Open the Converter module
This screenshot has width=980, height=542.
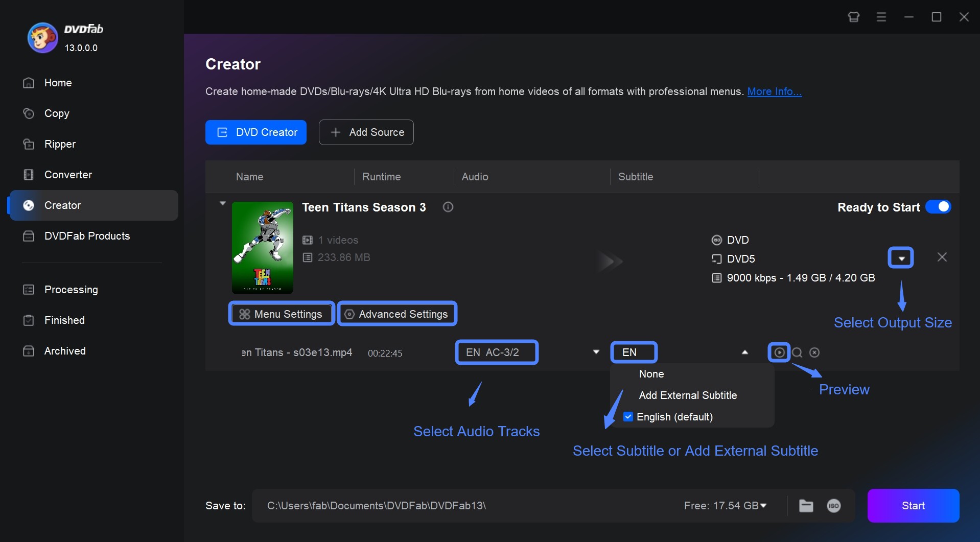(x=68, y=175)
